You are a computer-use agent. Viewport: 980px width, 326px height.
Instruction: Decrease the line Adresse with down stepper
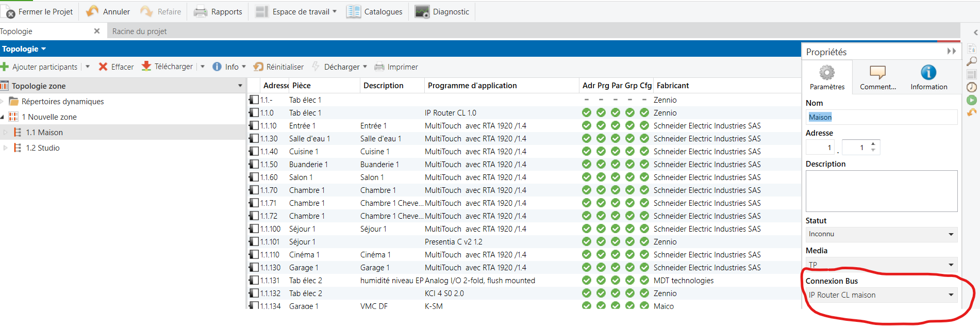click(873, 150)
